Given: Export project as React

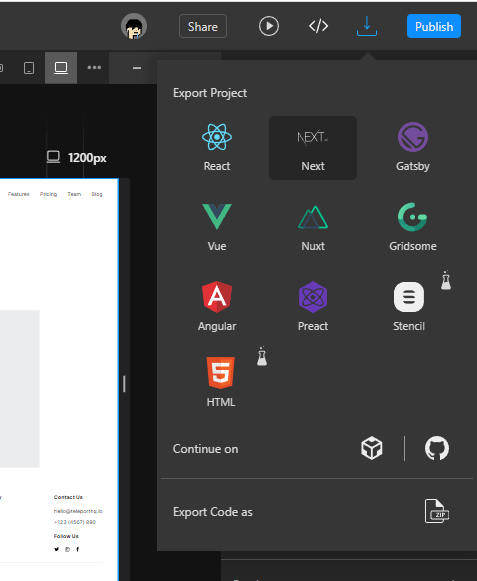Looking at the screenshot, I should tap(217, 147).
